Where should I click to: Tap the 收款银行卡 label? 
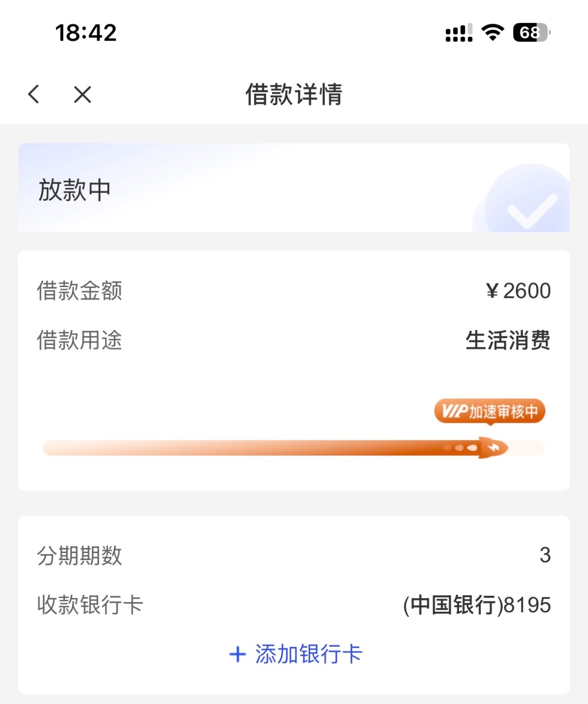[90, 605]
